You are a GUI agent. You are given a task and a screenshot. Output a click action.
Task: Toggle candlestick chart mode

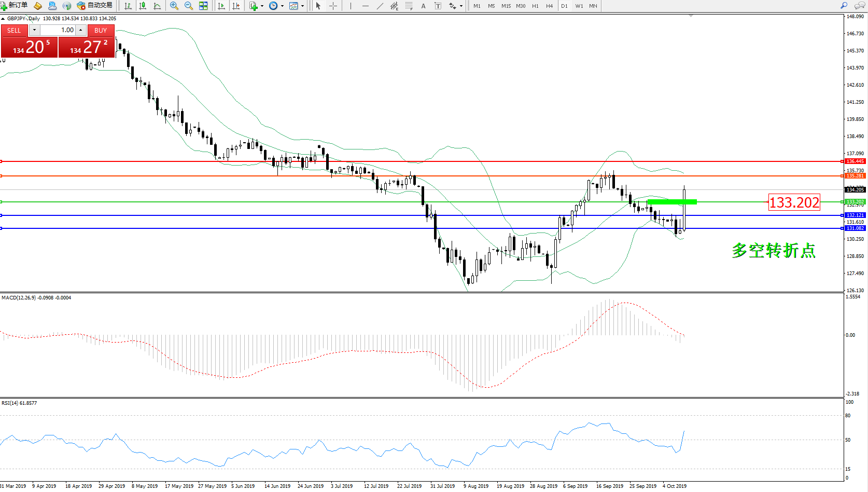pos(143,6)
